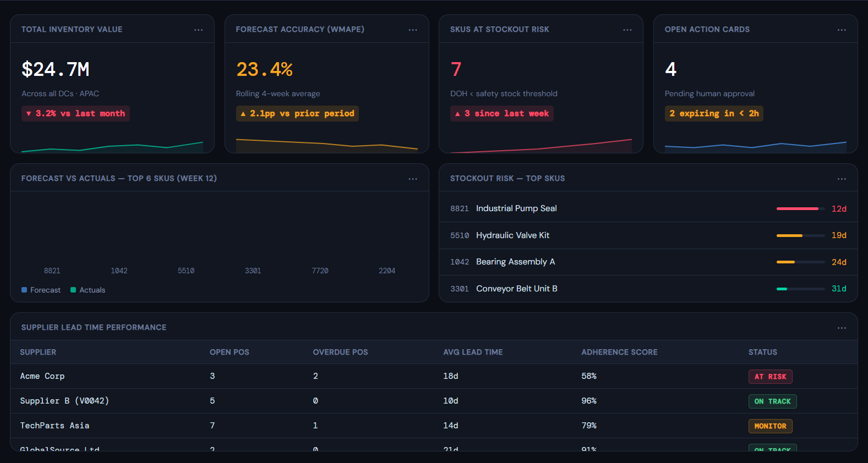Click the Acme Corp supplier name
The image size is (868, 463).
point(42,376)
